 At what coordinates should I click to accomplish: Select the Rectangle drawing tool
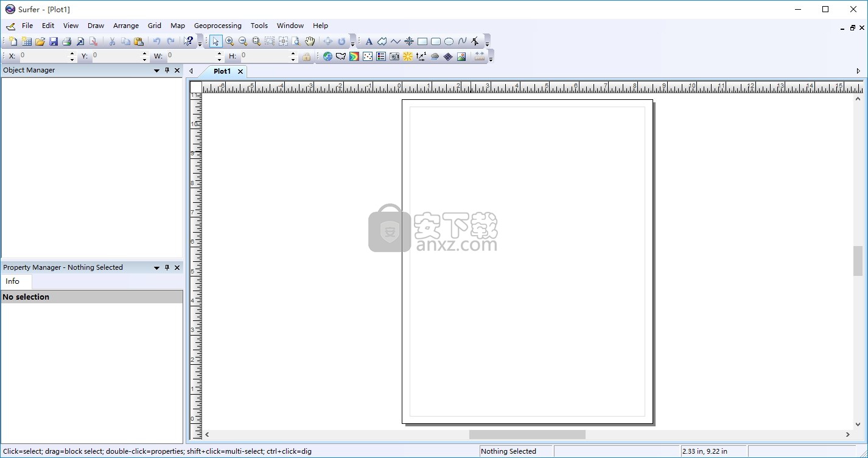click(x=422, y=41)
